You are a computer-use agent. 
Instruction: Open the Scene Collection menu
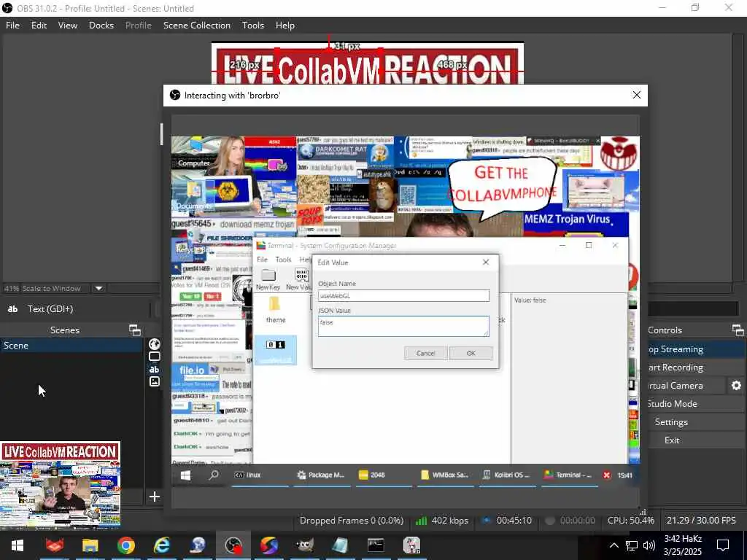click(197, 26)
